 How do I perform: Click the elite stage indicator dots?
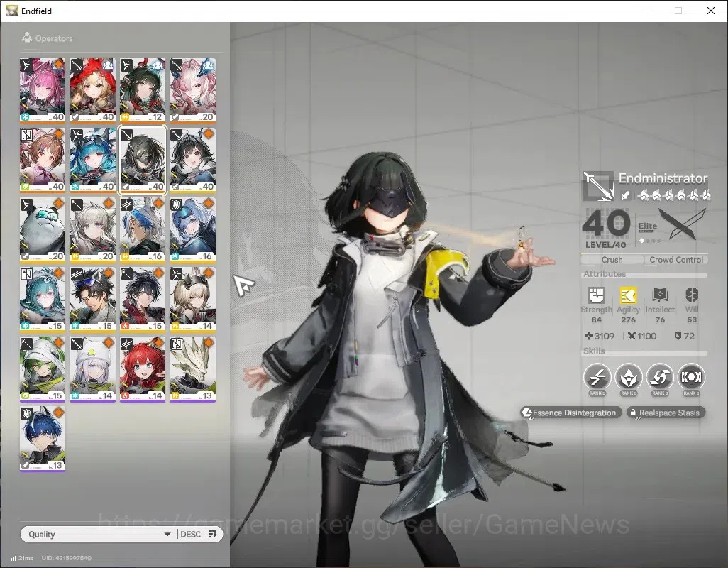(x=650, y=241)
